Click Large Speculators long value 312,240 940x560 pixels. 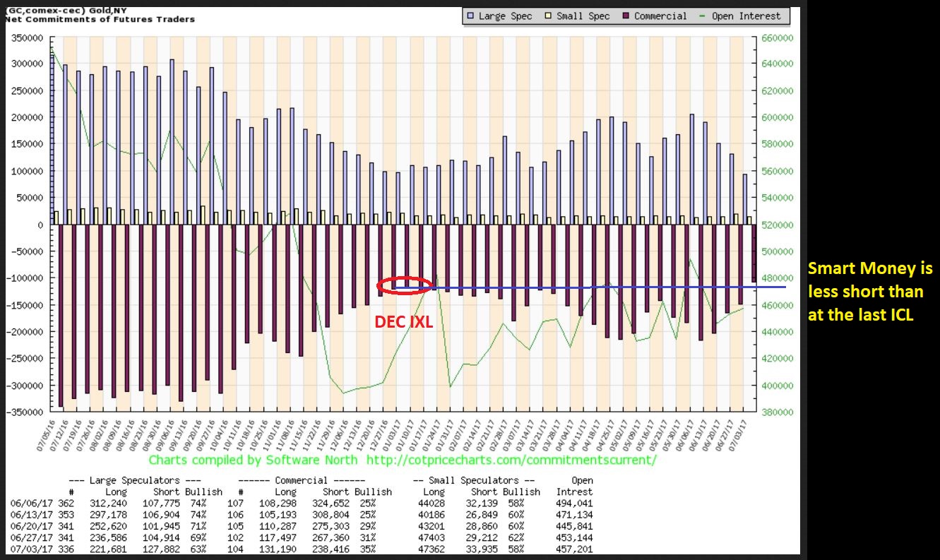coord(107,503)
